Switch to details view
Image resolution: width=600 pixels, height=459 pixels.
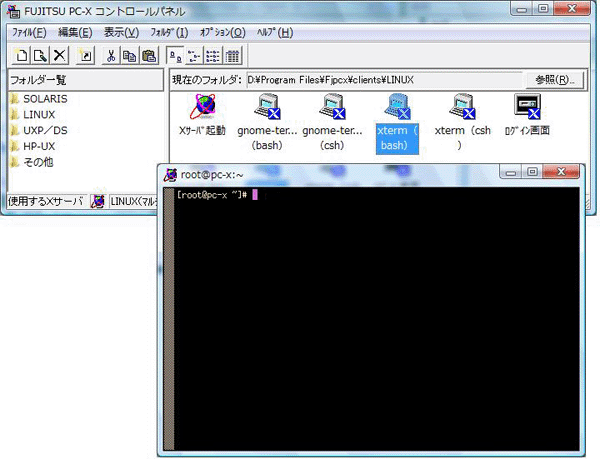(232, 56)
